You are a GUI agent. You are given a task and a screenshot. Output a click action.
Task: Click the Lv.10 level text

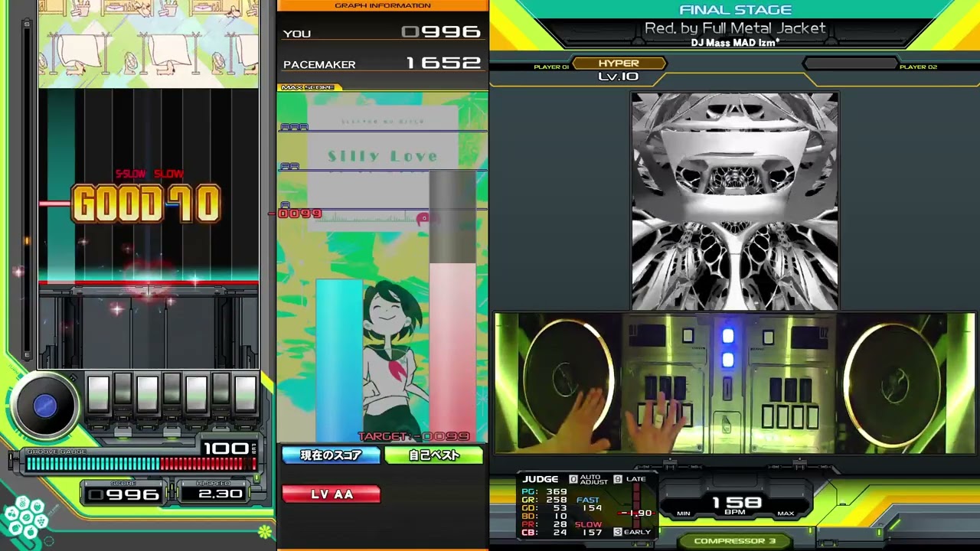(619, 77)
